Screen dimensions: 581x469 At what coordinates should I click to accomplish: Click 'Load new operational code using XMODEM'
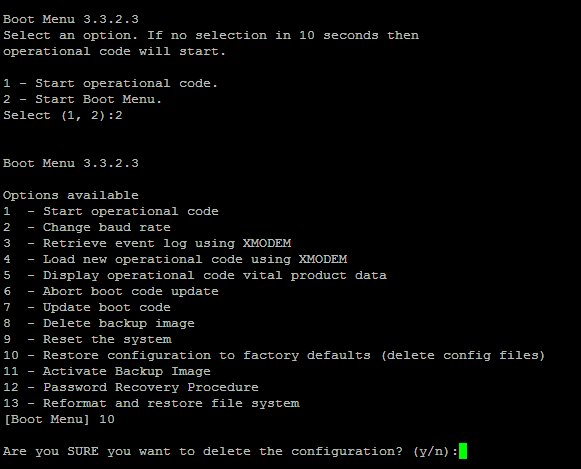coord(195,259)
